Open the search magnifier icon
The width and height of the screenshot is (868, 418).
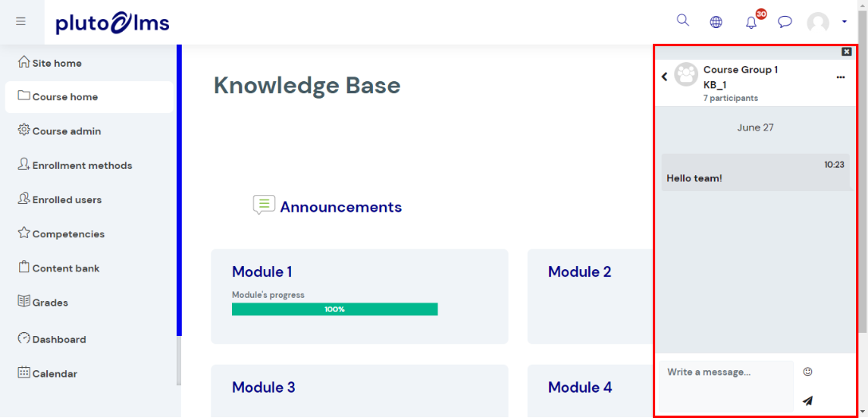683,21
